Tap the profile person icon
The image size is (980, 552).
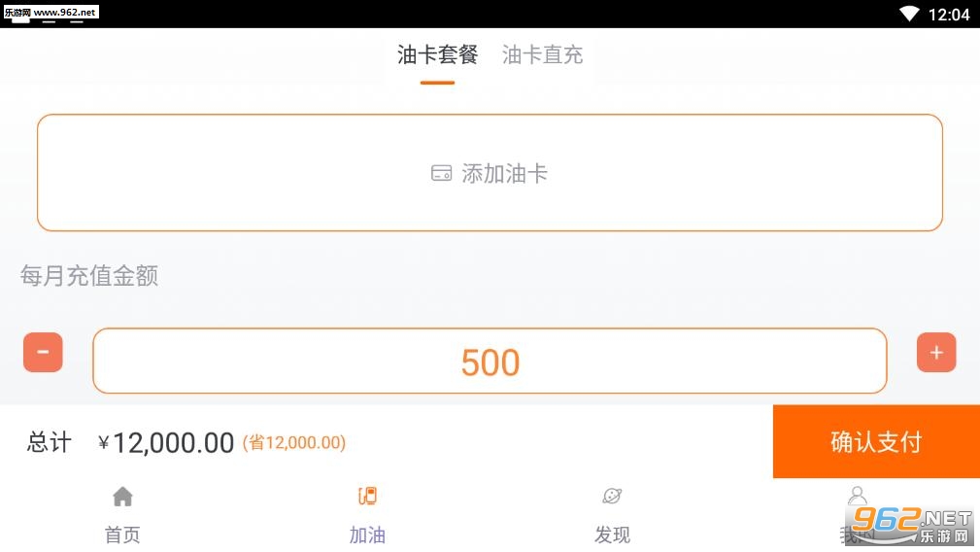click(x=858, y=496)
